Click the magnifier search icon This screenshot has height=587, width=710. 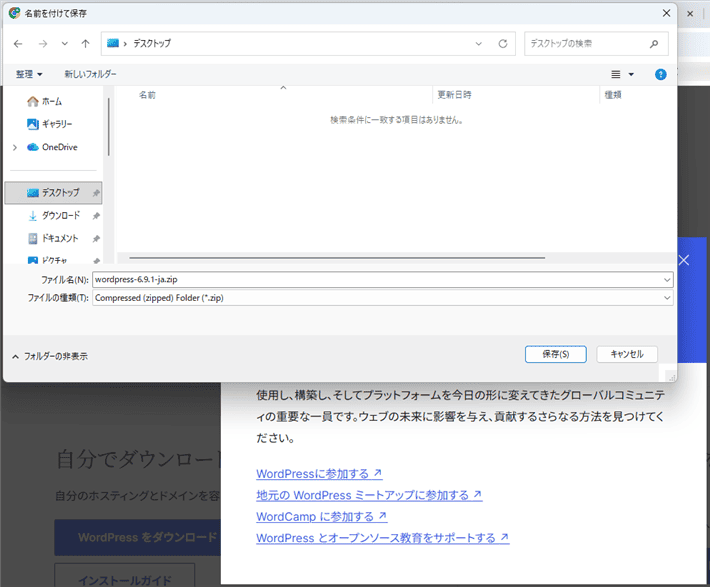pos(654,43)
